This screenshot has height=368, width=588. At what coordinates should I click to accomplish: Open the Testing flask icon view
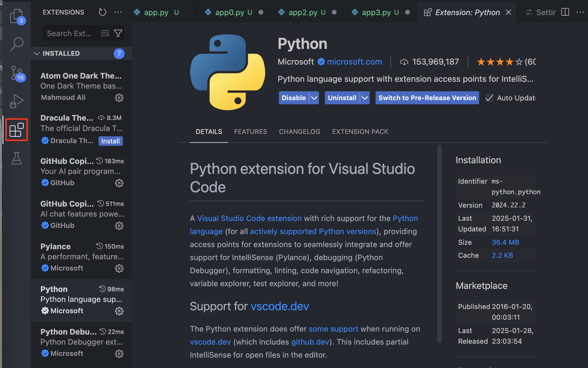coord(17,158)
